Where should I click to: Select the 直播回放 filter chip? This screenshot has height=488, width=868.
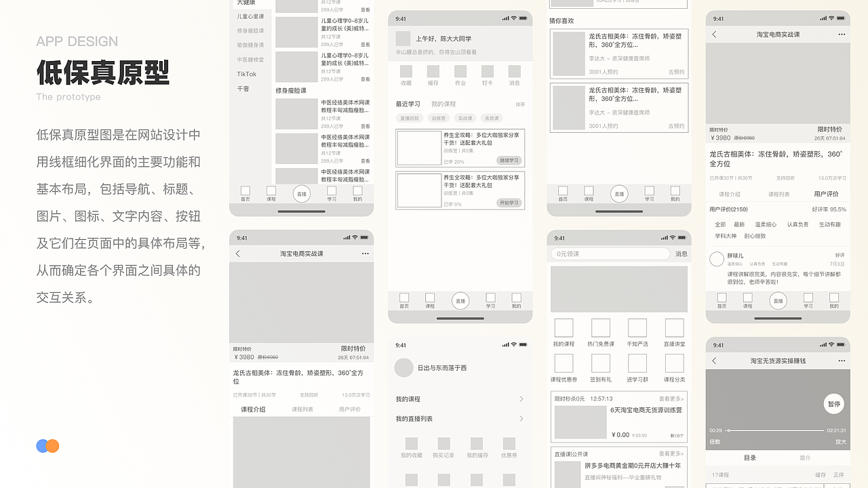[x=410, y=118]
